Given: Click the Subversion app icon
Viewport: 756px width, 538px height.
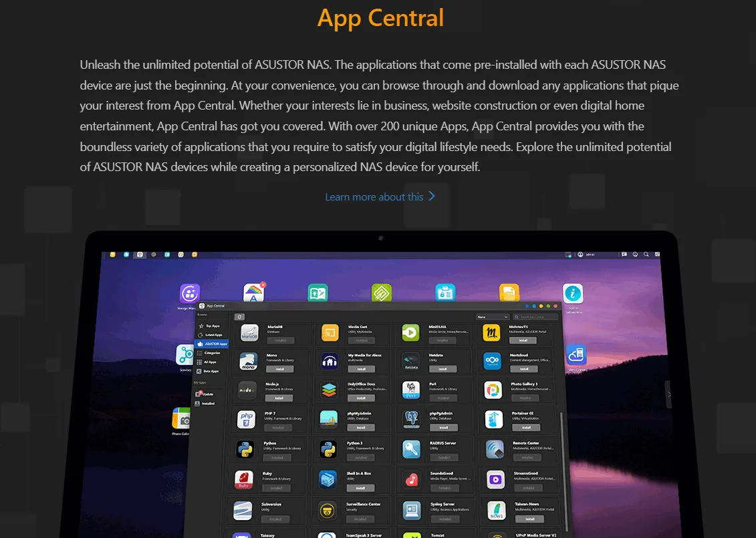Looking at the screenshot, I should pos(243,511).
